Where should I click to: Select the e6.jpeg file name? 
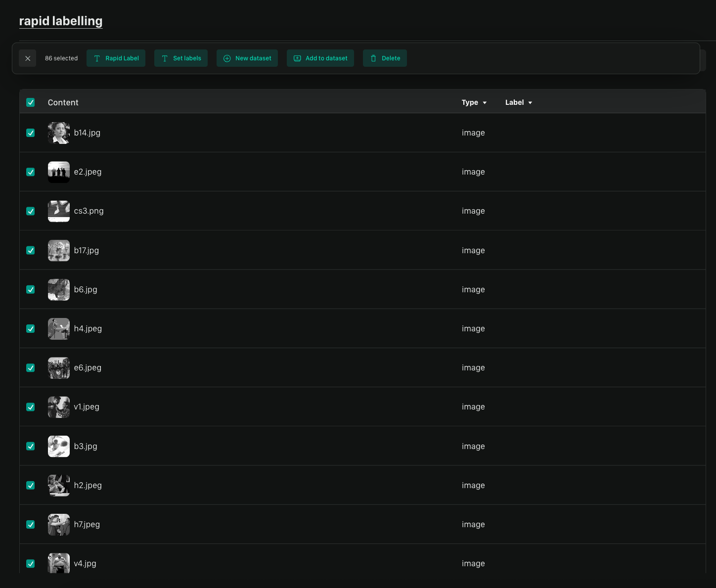[88, 368]
